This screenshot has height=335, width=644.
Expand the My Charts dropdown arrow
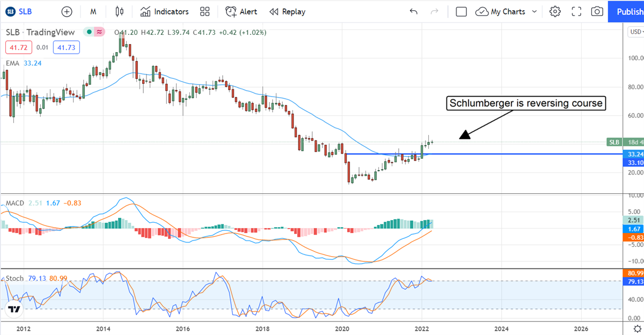[535, 11]
